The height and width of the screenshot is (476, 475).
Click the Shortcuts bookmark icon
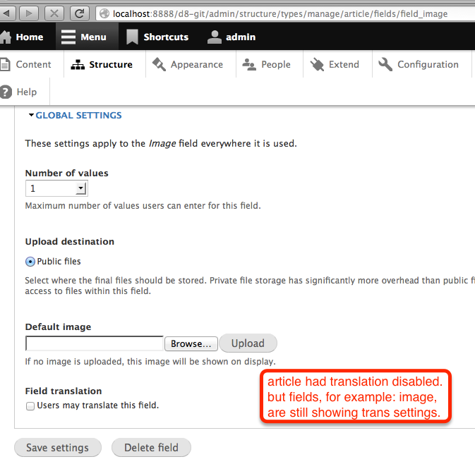pyautogui.click(x=132, y=37)
